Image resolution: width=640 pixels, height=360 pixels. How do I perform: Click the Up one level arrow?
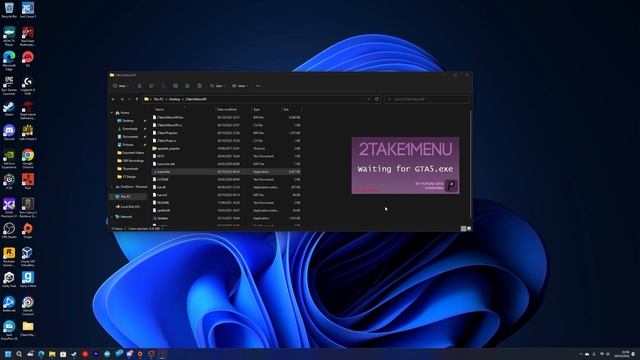(x=137, y=99)
